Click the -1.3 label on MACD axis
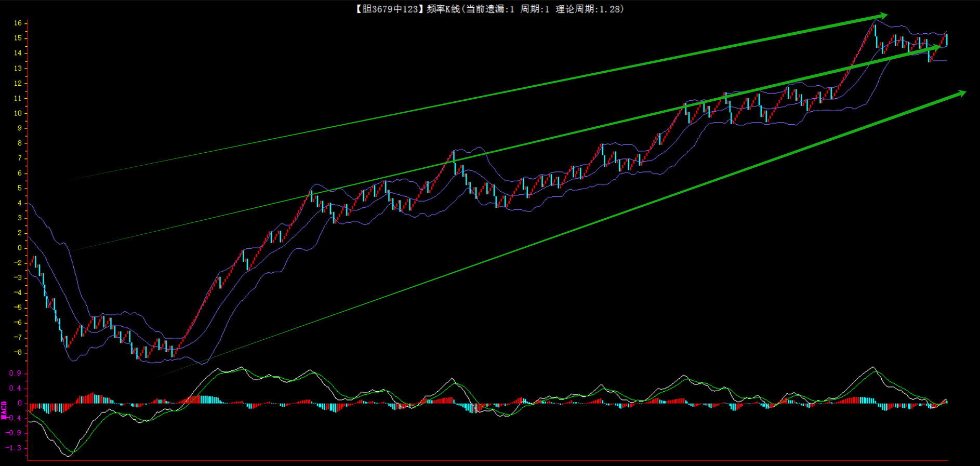 pos(14,448)
